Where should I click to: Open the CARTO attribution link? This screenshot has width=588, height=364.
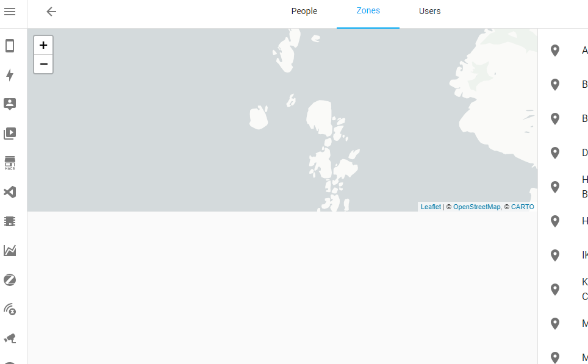(x=522, y=207)
